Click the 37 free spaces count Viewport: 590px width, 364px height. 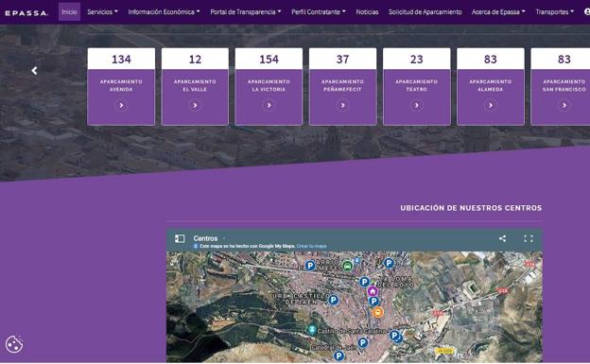(342, 60)
